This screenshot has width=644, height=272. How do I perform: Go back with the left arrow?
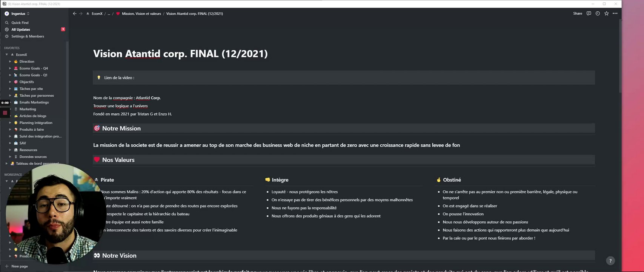pyautogui.click(x=75, y=14)
